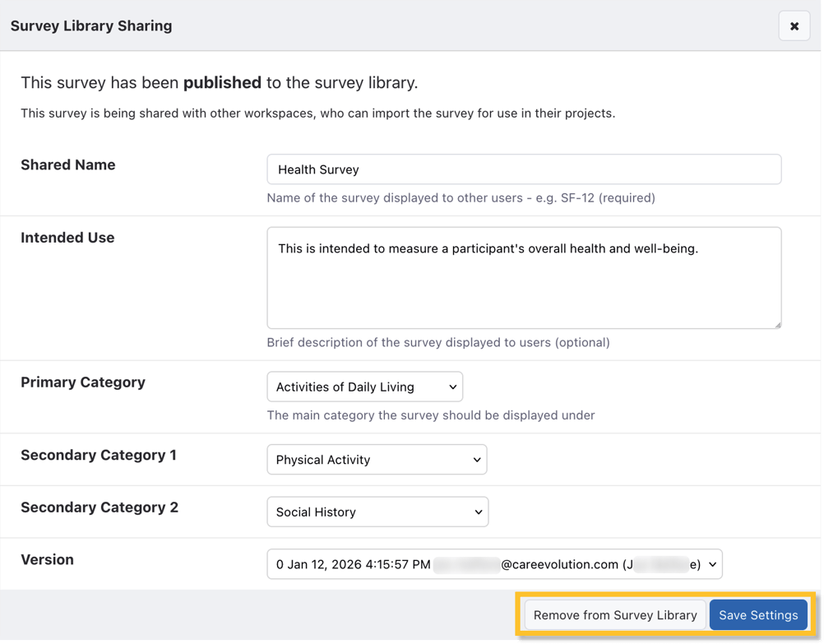
Task: Open the Secondary Category 2 dropdown
Action: coord(377,512)
